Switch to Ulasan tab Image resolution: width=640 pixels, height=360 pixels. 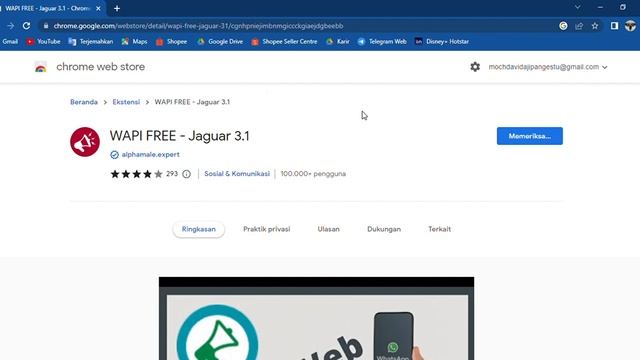point(329,229)
